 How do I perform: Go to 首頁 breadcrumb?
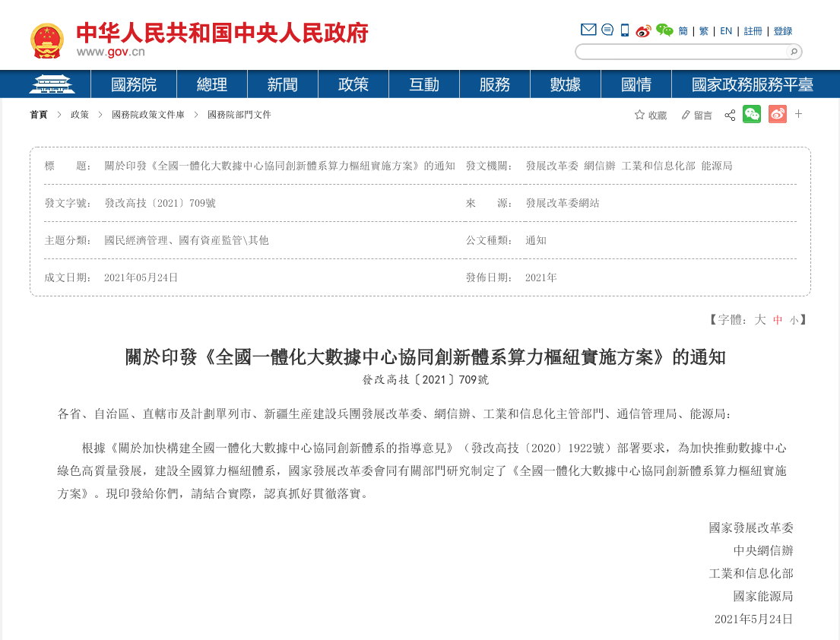coord(39,115)
